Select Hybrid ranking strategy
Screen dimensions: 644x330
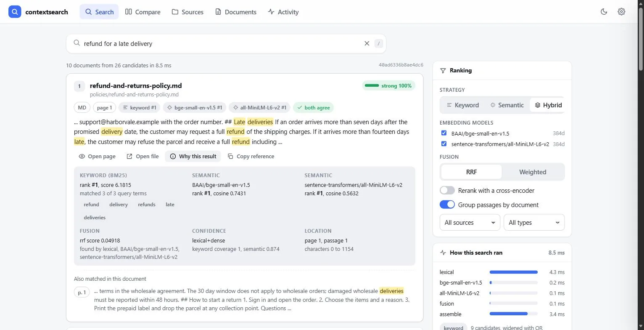(548, 105)
